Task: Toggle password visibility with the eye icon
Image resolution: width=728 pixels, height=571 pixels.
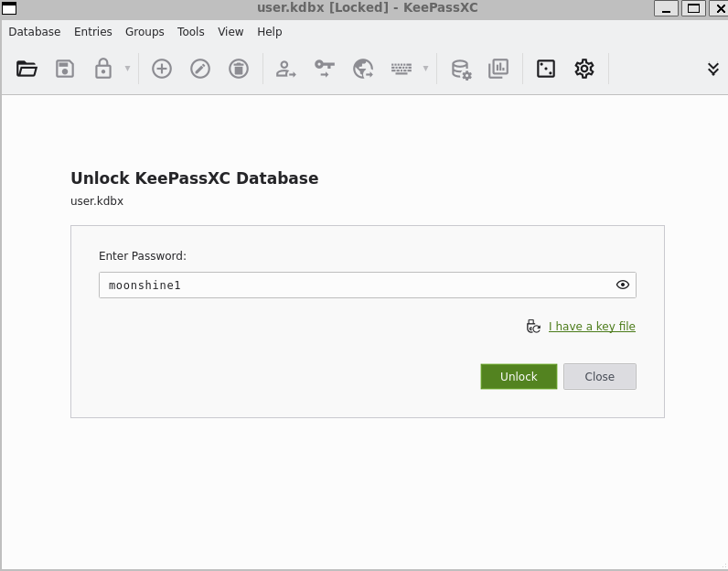Action: pos(623,285)
